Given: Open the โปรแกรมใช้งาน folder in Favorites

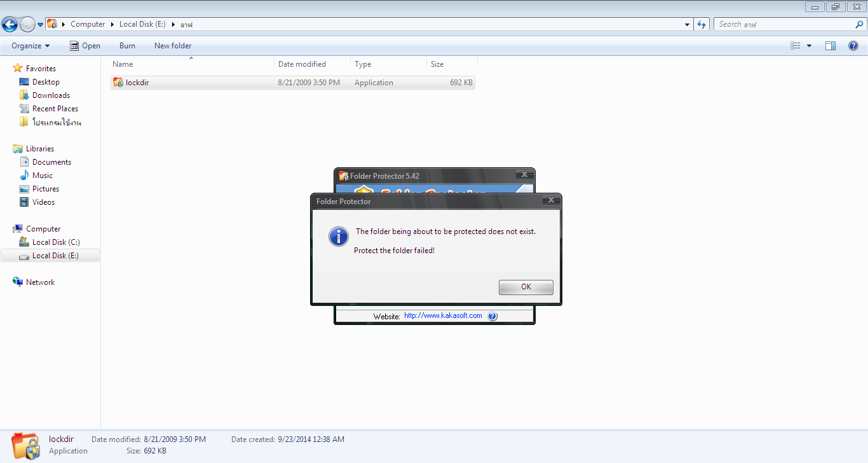Looking at the screenshot, I should point(57,122).
